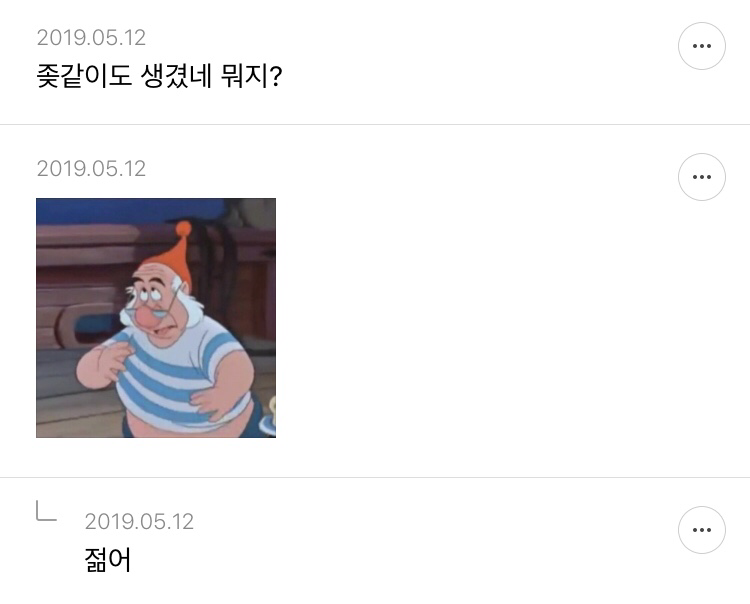Image resolution: width=750 pixels, height=604 pixels.
Task: Click the date of the reply comment
Action: pos(139,522)
